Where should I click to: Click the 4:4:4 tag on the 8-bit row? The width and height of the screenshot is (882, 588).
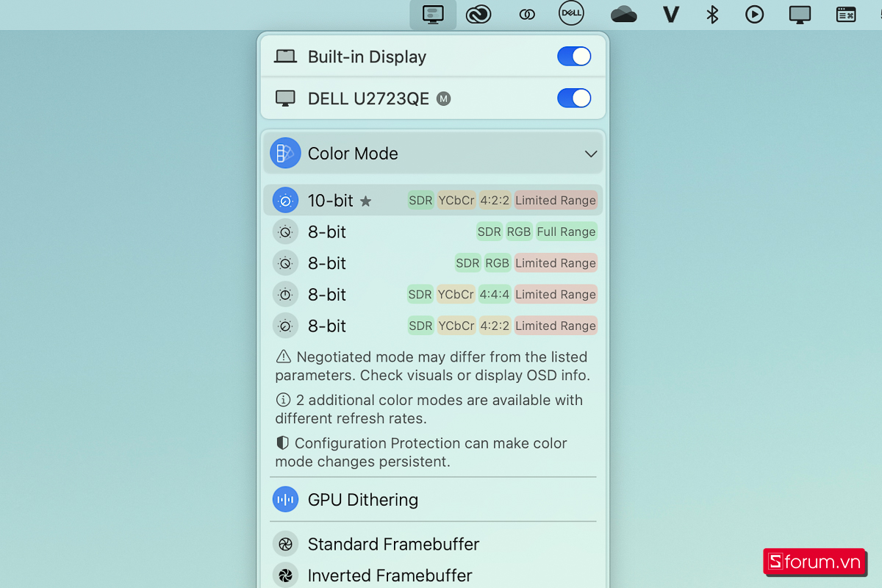pyautogui.click(x=495, y=294)
